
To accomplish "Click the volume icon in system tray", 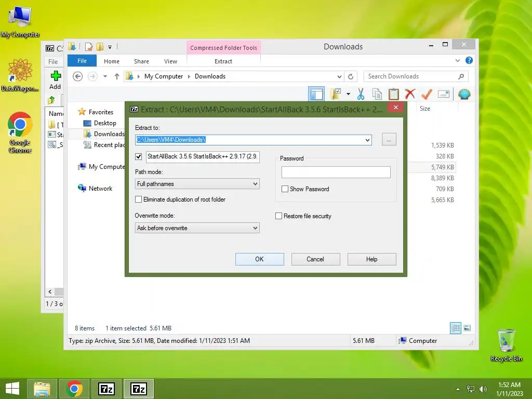I will click(x=483, y=389).
